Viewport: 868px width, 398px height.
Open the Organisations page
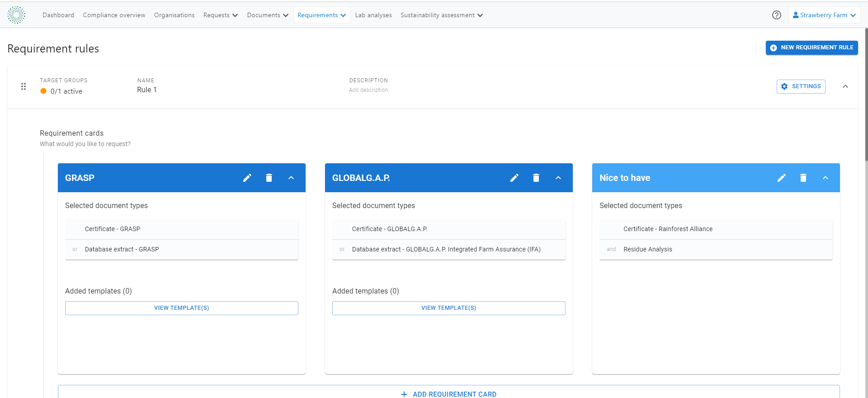point(175,15)
